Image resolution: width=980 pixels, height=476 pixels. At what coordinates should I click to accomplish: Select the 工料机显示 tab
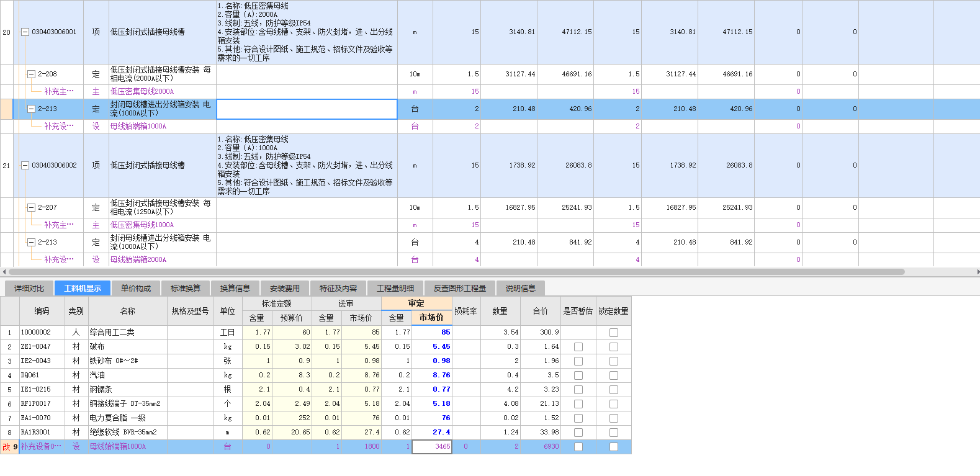83,288
